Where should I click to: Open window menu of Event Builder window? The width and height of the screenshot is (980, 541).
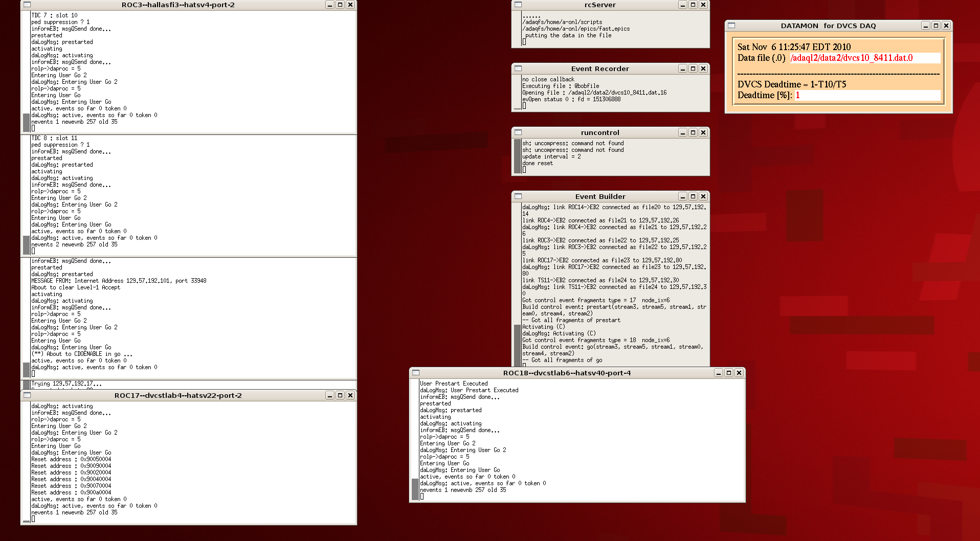(518, 196)
